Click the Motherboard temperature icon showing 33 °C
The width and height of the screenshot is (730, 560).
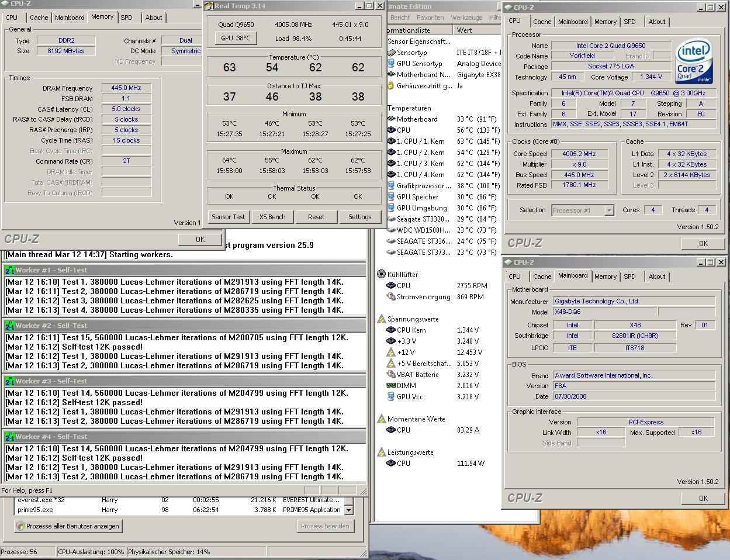pyautogui.click(x=391, y=119)
